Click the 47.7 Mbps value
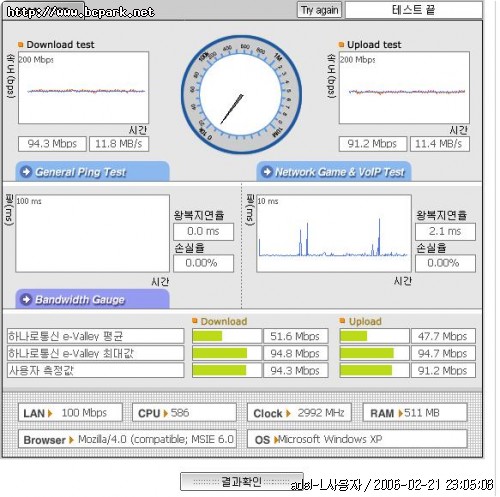 pos(443,336)
